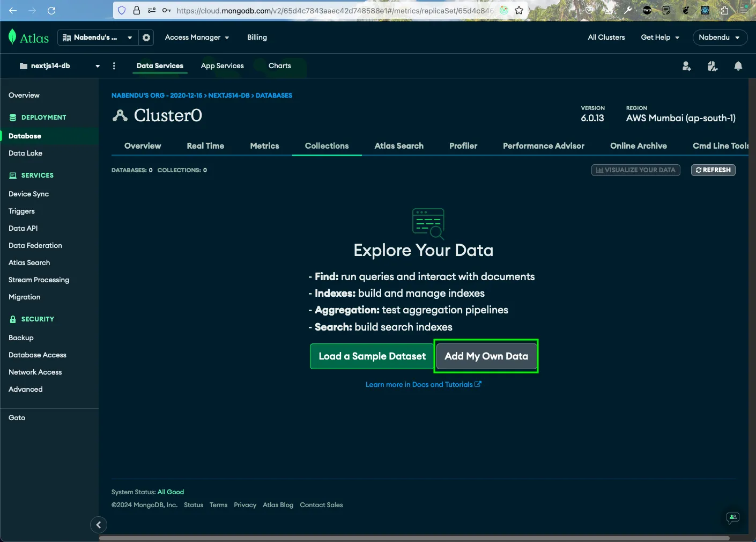Click the React DevTools extension icon
Viewport: 756px width, 542px height.
click(x=705, y=10)
